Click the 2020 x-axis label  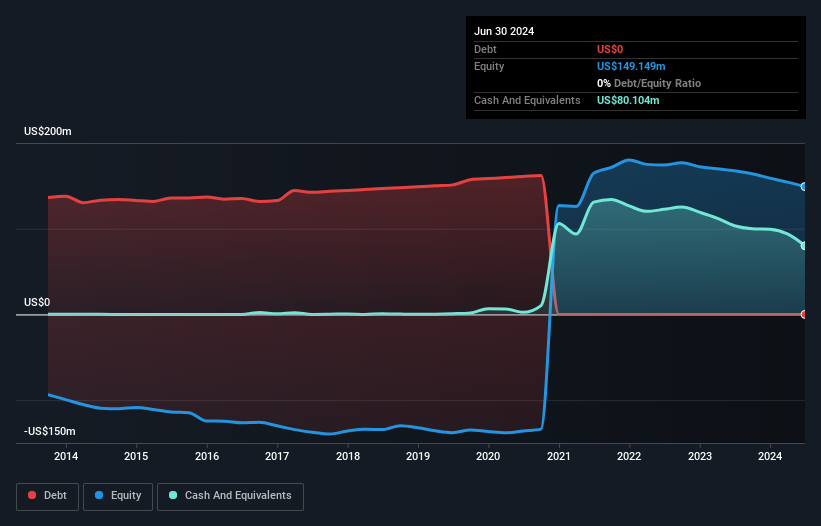point(488,456)
